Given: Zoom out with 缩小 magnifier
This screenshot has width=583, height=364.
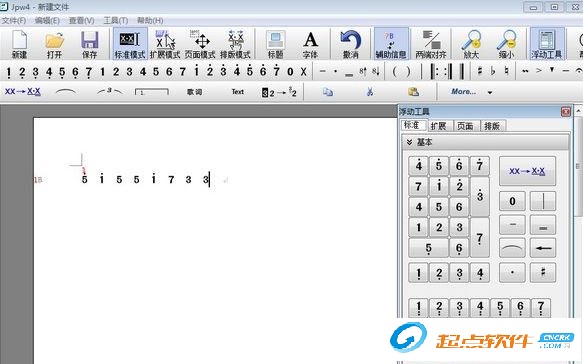Looking at the screenshot, I should 506,44.
